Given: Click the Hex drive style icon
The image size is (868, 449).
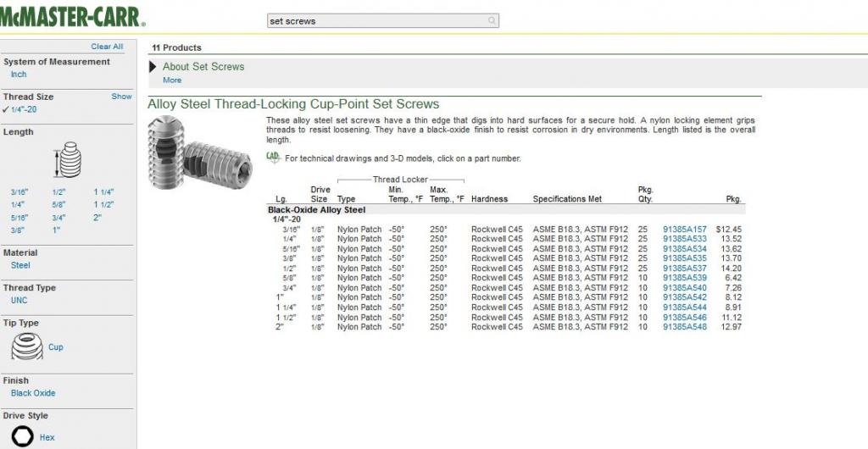Looking at the screenshot, I should pos(23,436).
